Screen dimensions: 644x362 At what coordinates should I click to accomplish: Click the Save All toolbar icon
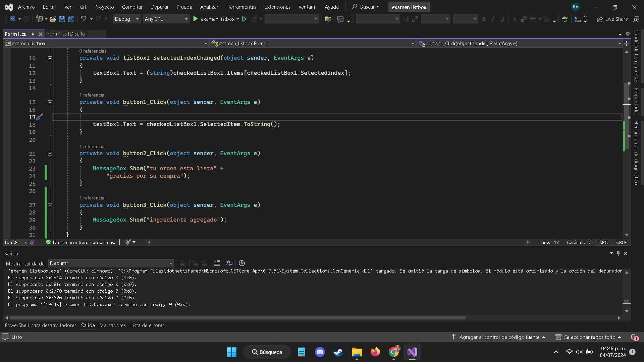71,19
